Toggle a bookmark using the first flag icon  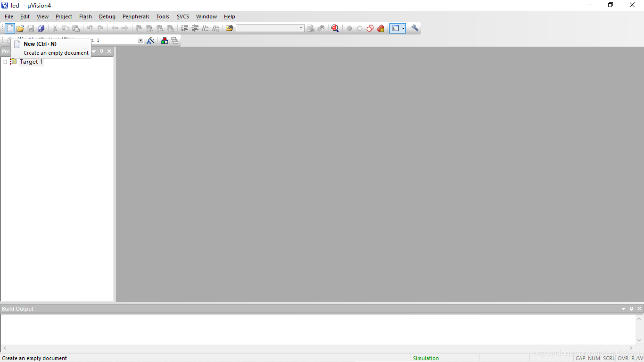tap(139, 28)
